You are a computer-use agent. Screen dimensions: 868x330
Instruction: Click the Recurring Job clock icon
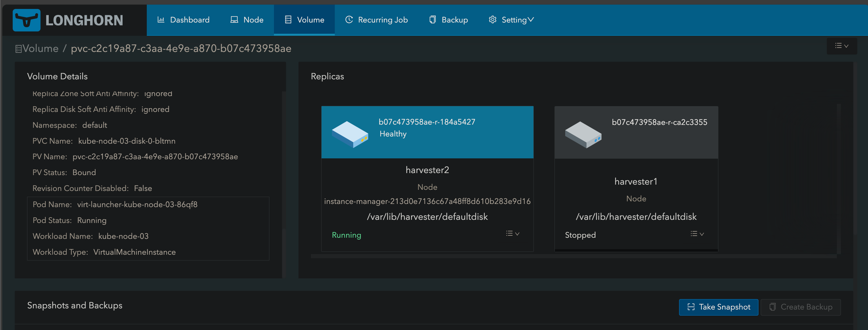pos(349,20)
